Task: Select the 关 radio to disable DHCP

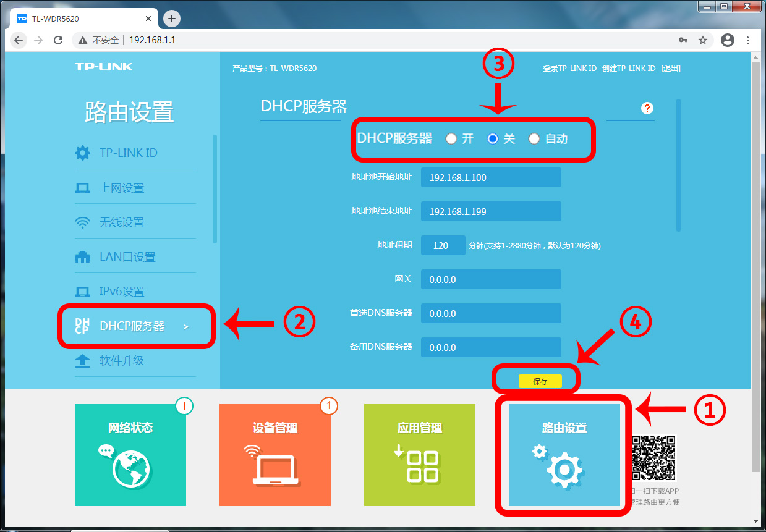Action: point(493,139)
